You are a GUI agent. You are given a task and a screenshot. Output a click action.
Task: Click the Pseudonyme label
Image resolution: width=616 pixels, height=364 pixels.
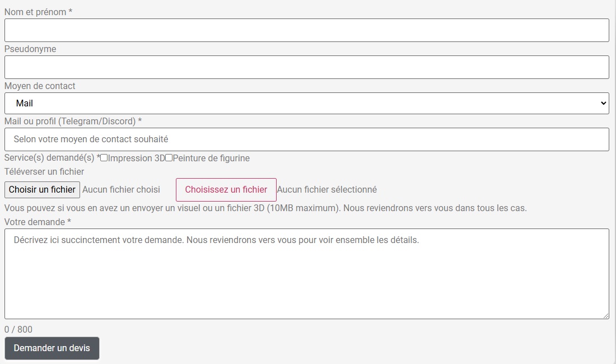pyautogui.click(x=30, y=49)
